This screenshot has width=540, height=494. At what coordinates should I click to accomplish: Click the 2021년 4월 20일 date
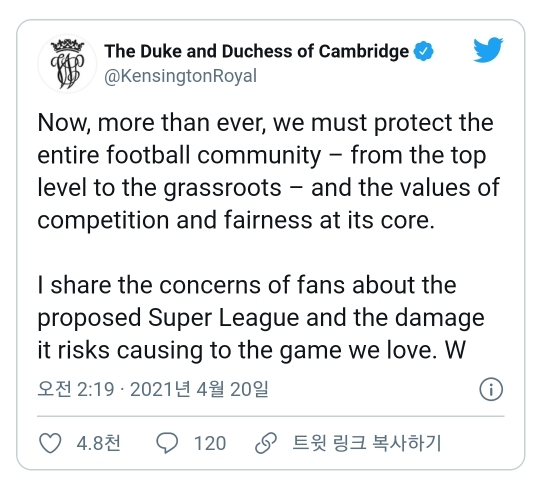199,389
